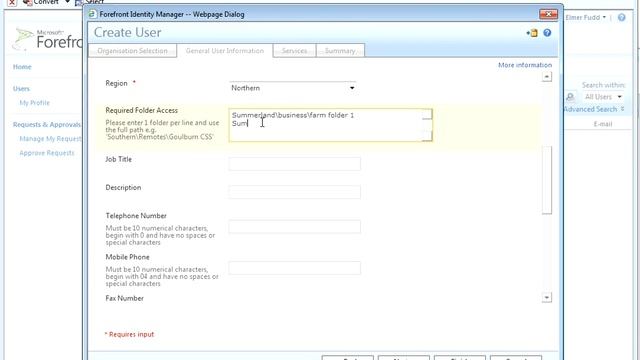This screenshot has width=640, height=360.
Task: Click the Microsoft Forefront logo
Action: tap(47, 39)
